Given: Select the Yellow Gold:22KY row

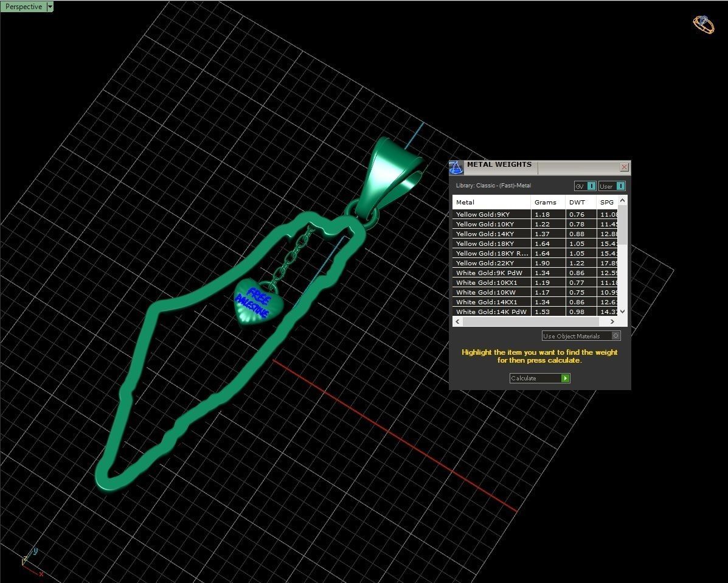Looking at the screenshot, I should [535, 263].
